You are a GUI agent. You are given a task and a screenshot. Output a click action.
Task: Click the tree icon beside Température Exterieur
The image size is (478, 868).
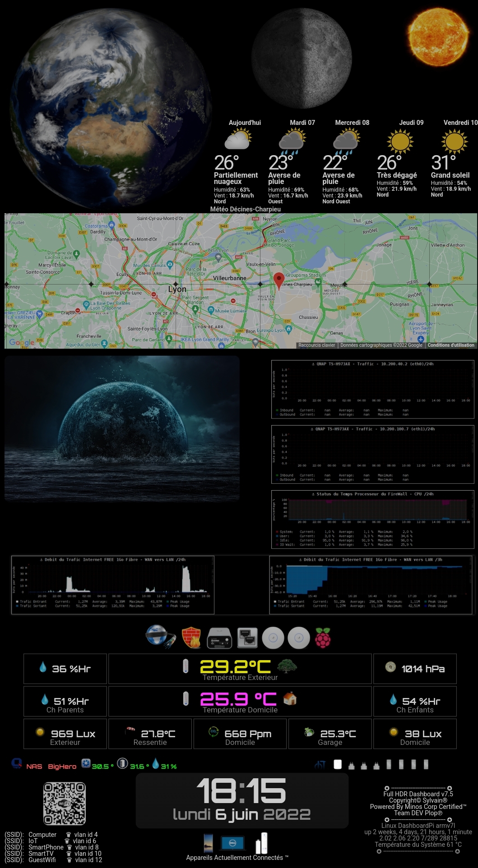pyautogui.click(x=287, y=666)
